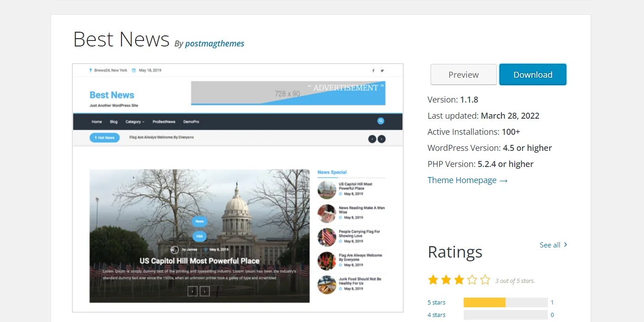Click the second gold rating star
Viewport: 644px width, 322px height.
[446, 280]
